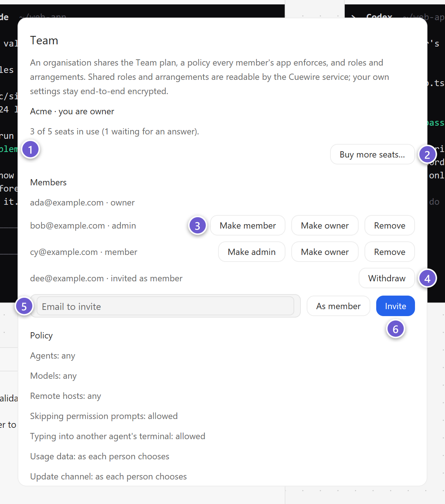Select the numbered marker 3 beside Make member

pyautogui.click(x=197, y=226)
